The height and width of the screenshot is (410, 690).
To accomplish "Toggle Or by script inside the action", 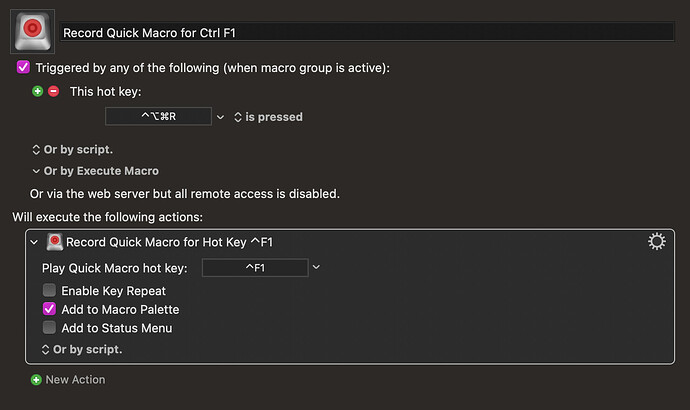I will [82, 349].
